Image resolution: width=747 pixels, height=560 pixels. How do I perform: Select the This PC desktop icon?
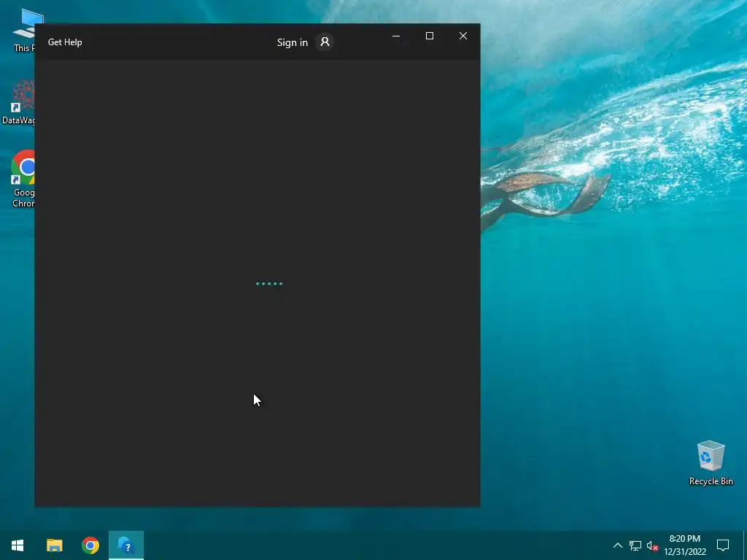point(25,29)
